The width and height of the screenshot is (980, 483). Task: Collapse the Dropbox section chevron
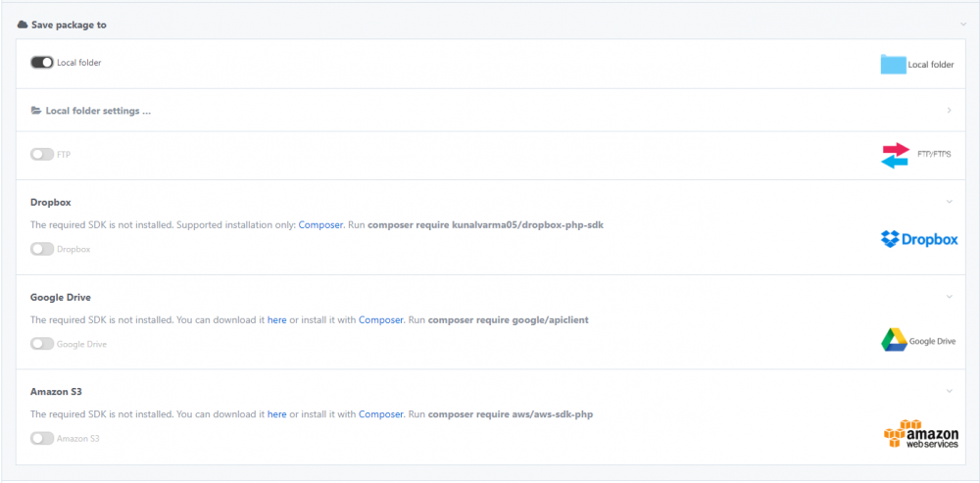949,202
